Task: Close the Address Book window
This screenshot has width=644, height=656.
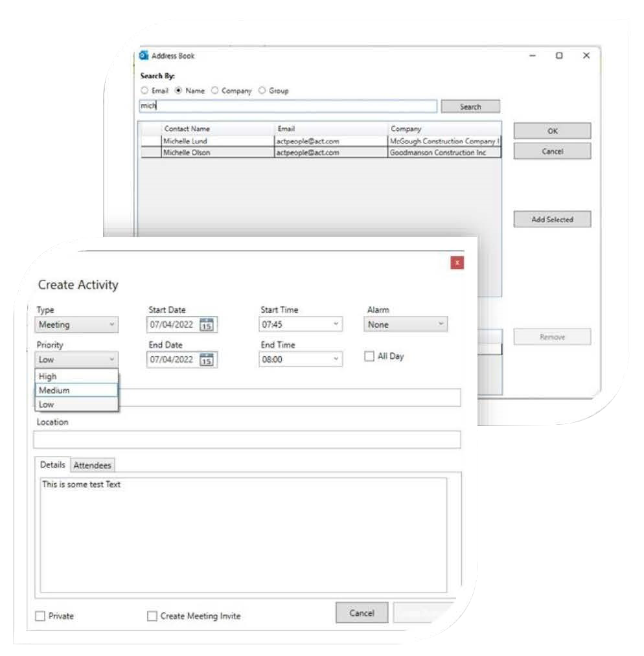Action: coord(586,55)
